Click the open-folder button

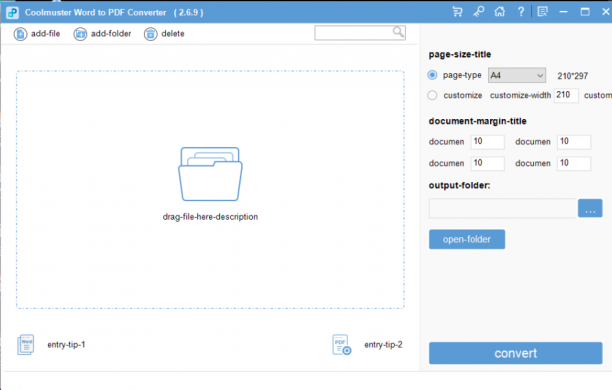(x=467, y=239)
